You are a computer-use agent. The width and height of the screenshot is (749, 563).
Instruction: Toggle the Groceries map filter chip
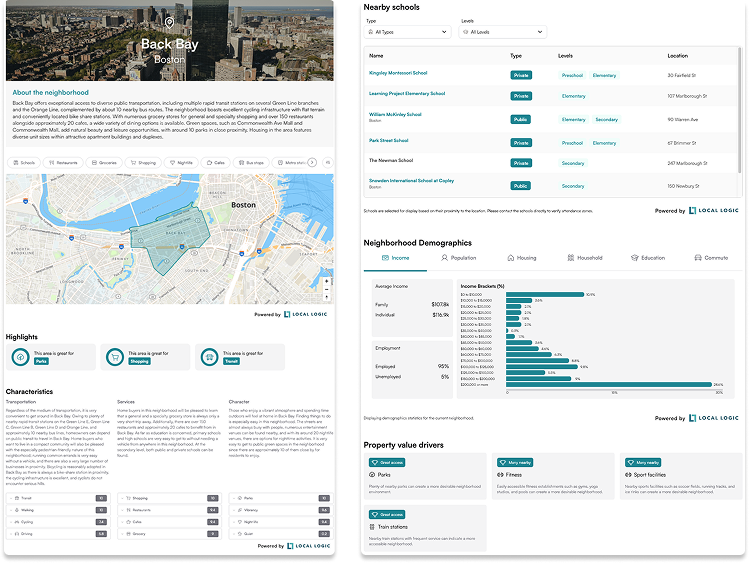[x=105, y=161]
